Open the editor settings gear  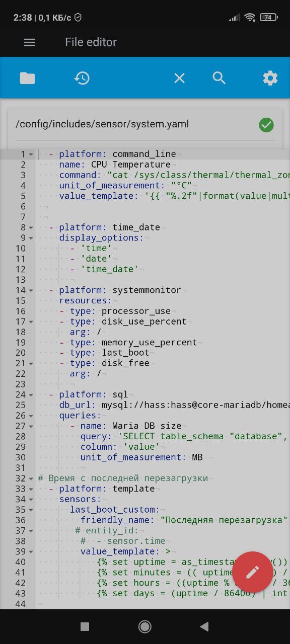point(270,78)
